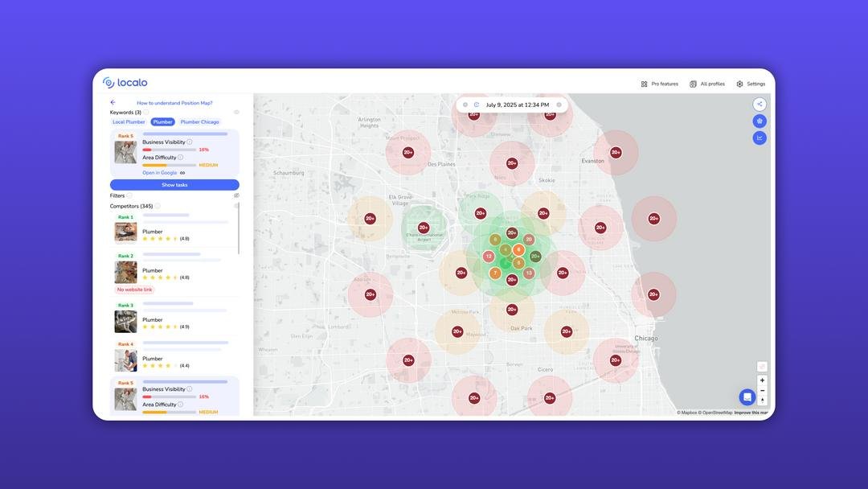The width and height of the screenshot is (868, 489).
Task: Click the next date dot right of the date
Action: pyautogui.click(x=559, y=105)
